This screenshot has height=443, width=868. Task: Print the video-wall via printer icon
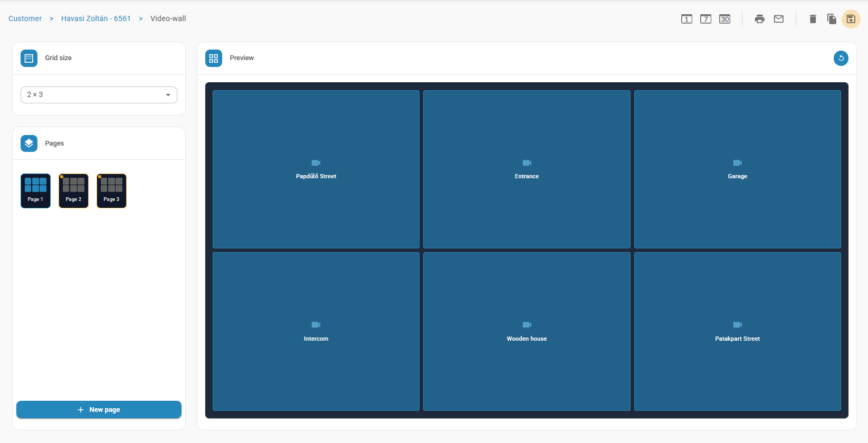pos(759,19)
